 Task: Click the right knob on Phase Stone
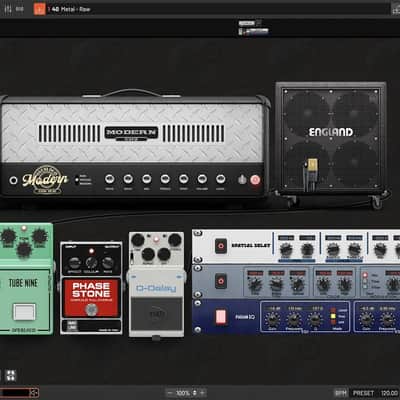click(108, 263)
